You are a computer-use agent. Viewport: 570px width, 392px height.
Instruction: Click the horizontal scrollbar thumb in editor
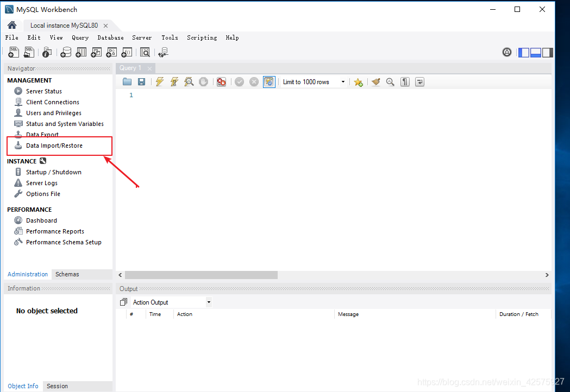click(x=201, y=275)
